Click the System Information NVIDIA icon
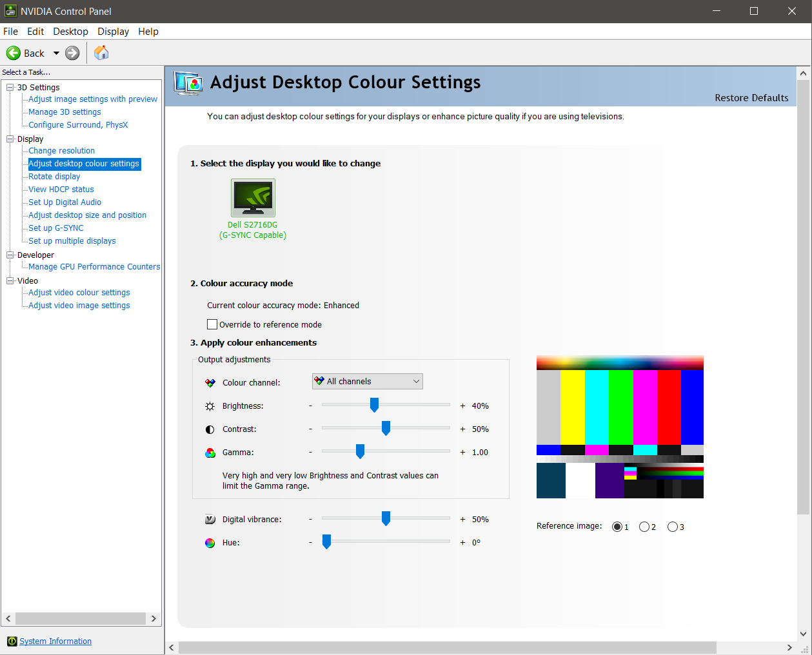 [x=12, y=641]
